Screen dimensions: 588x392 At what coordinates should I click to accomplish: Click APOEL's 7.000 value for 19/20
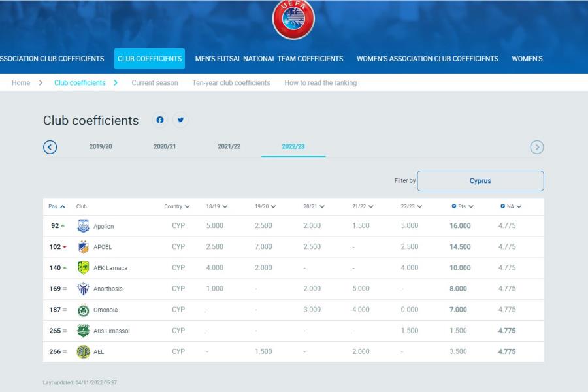click(263, 247)
